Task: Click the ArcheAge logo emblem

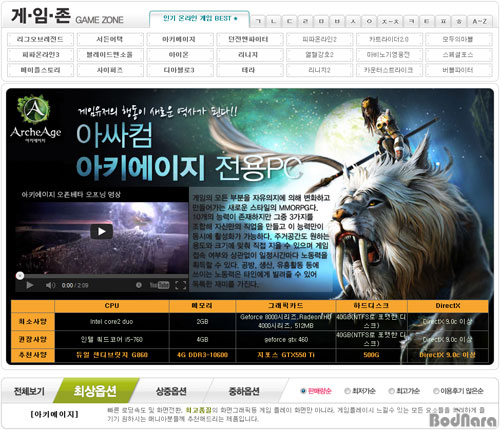Action: (x=34, y=110)
